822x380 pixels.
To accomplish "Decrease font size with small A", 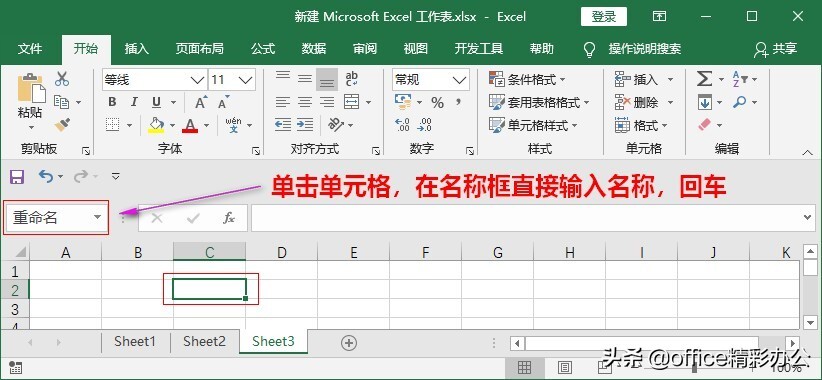I will pos(224,102).
